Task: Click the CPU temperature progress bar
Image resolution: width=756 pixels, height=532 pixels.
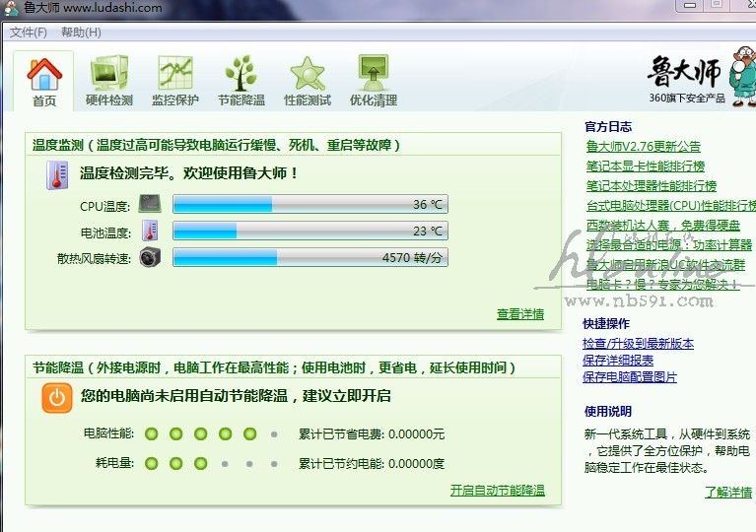Action: (x=309, y=205)
